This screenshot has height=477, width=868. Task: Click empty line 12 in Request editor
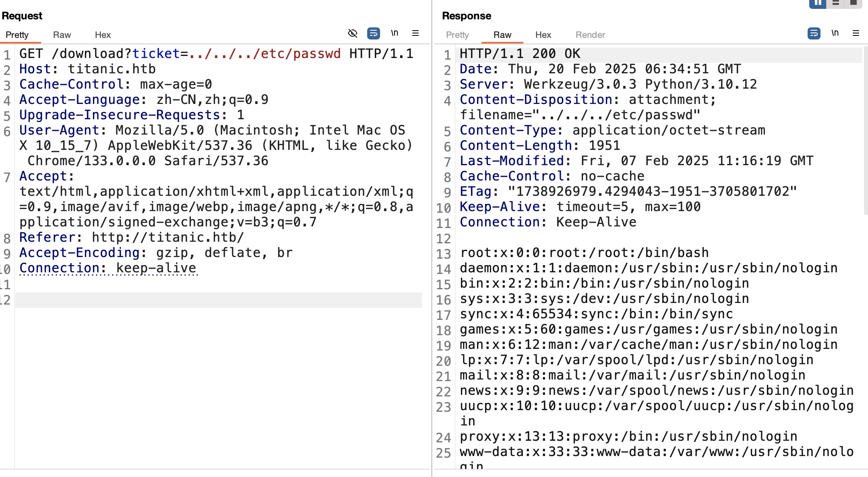click(x=217, y=300)
